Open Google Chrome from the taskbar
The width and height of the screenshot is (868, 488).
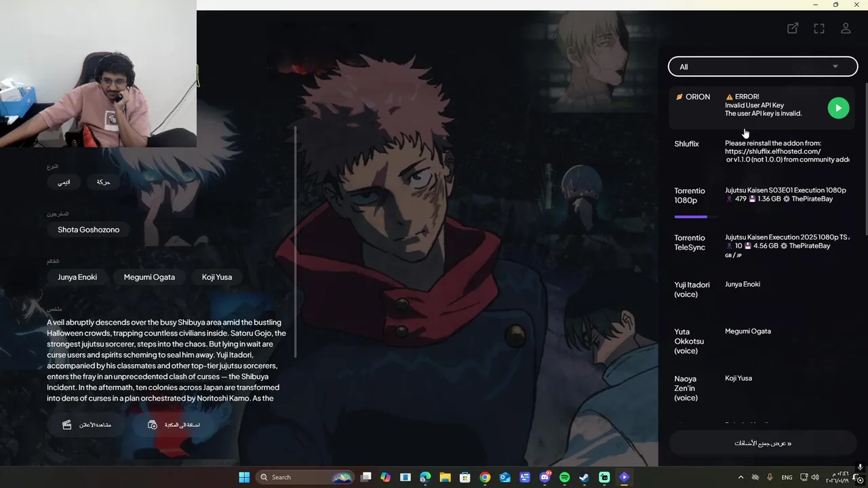pos(485,477)
